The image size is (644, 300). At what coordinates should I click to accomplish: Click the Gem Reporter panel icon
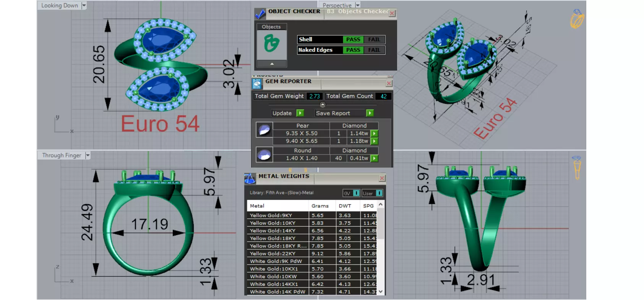pyautogui.click(x=257, y=84)
